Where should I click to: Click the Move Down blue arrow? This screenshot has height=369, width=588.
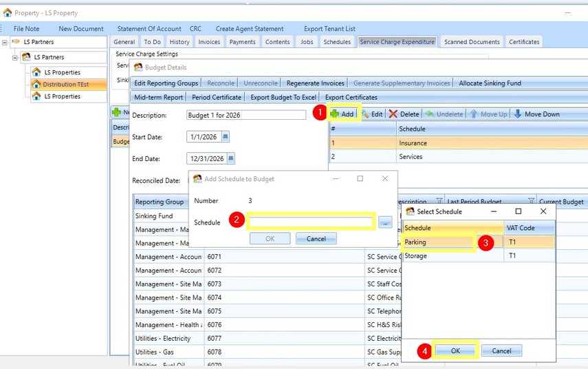click(518, 114)
